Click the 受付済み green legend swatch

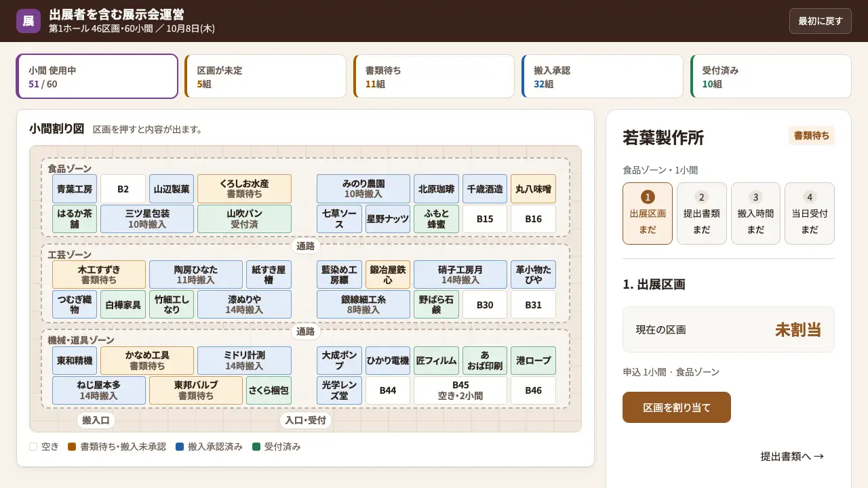[x=256, y=447]
